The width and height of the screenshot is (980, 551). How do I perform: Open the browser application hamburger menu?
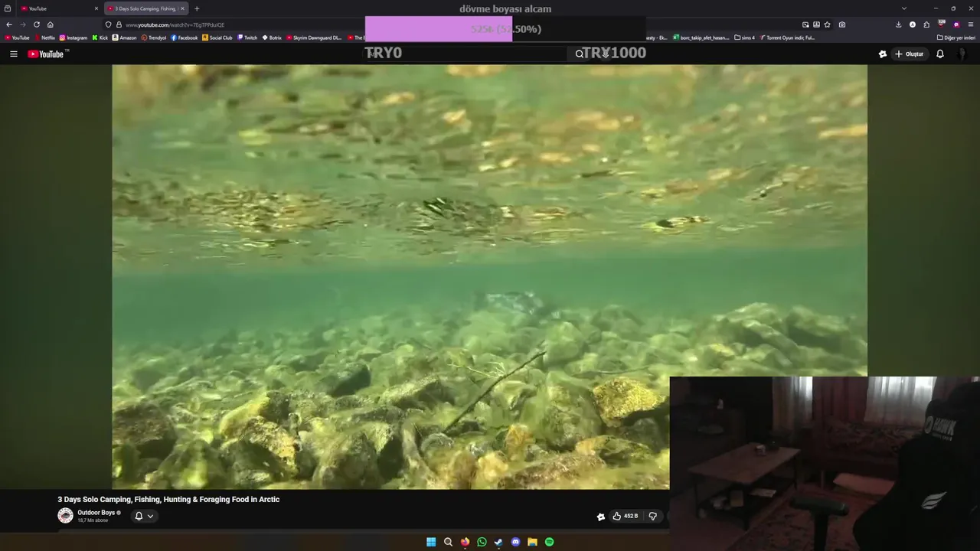970,24
